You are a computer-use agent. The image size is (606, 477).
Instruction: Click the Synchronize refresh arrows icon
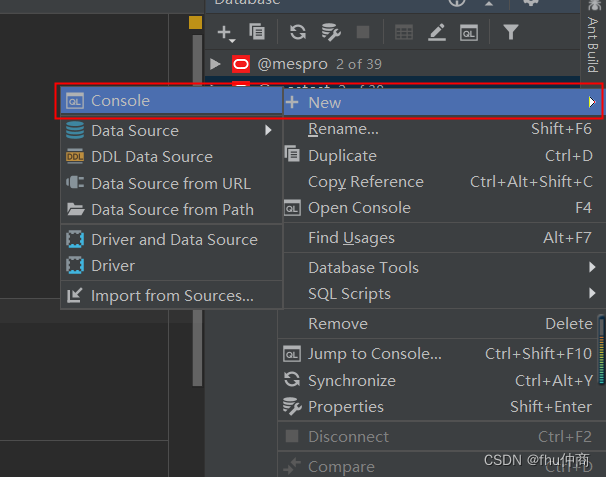tap(292, 380)
